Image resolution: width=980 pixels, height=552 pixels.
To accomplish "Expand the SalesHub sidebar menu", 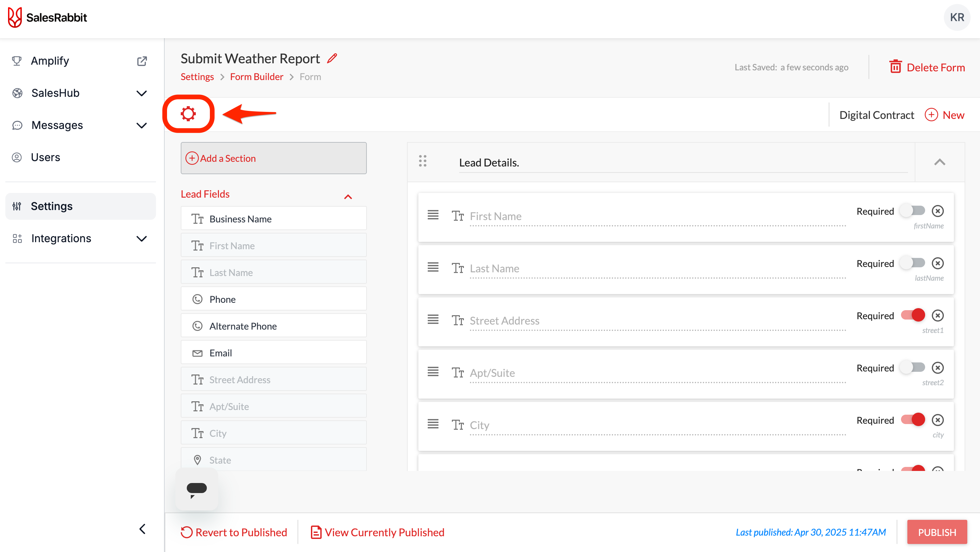I will tap(142, 93).
